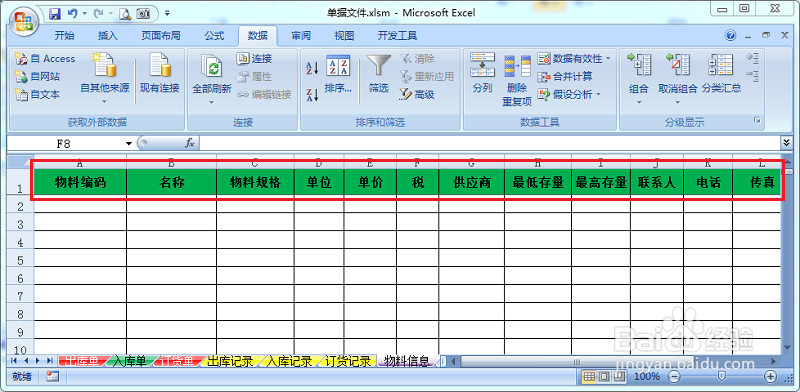
Task: Open consolidate (合并计算)
Action: [x=565, y=77]
